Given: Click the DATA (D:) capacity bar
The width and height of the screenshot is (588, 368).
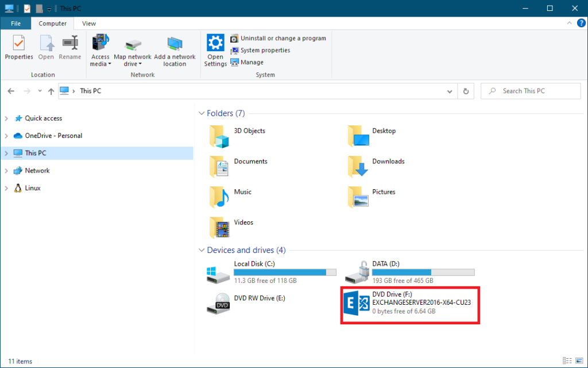Looking at the screenshot, I should pos(423,272).
